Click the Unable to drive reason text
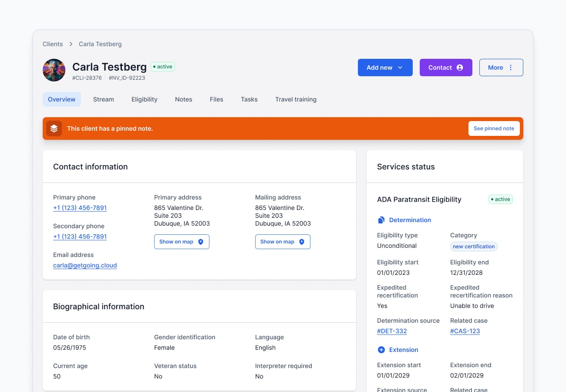The width and height of the screenshot is (566, 392). (x=472, y=306)
